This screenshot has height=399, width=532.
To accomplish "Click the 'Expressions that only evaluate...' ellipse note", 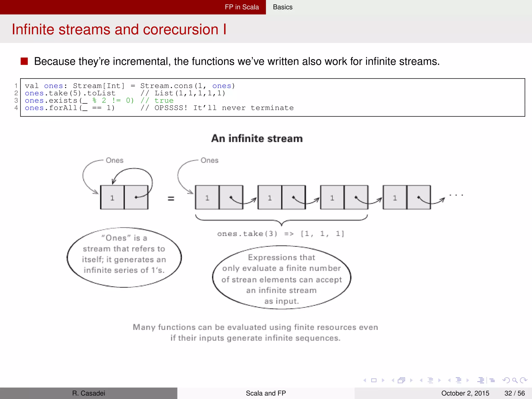I will pos(282,277).
